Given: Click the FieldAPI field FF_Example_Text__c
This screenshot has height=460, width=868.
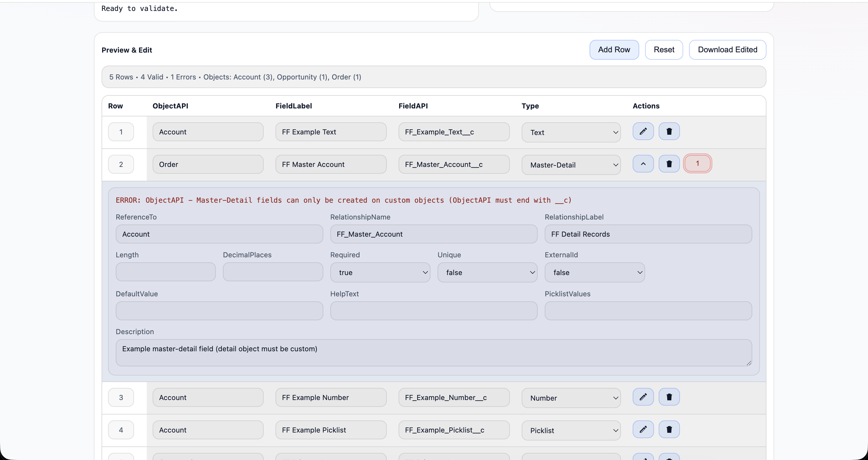Looking at the screenshot, I should pos(454,131).
